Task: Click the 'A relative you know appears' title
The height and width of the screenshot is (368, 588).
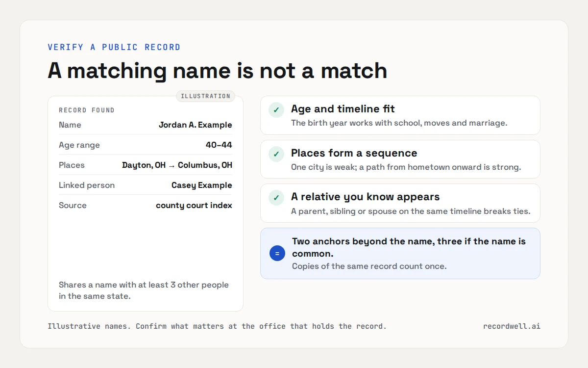Action: 366,197
